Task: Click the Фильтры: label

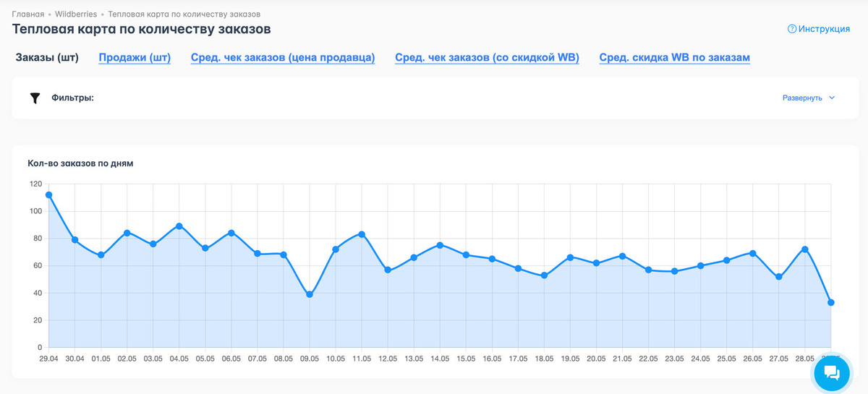Action: (73, 98)
